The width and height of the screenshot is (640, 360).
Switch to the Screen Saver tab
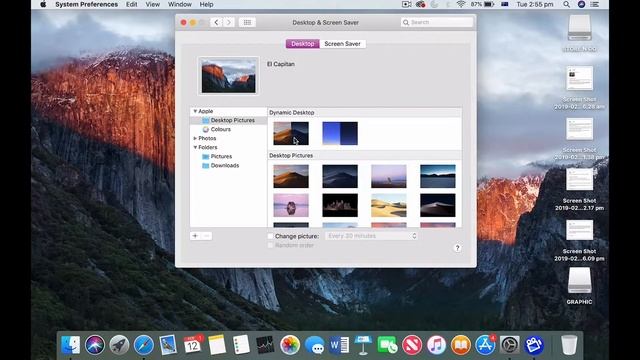pyautogui.click(x=342, y=44)
